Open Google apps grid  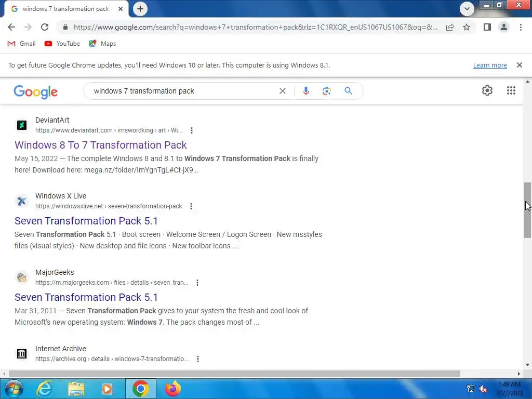(x=511, y=90)
